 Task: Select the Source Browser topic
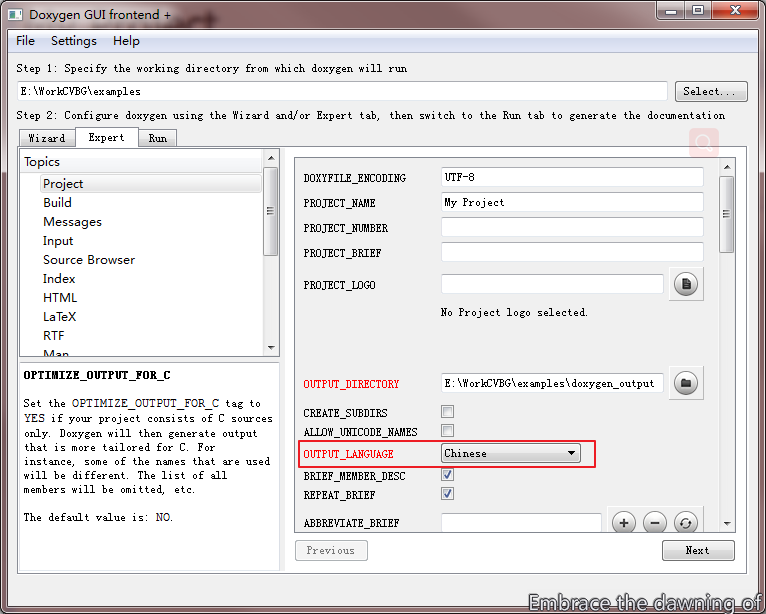coord(89,260)
